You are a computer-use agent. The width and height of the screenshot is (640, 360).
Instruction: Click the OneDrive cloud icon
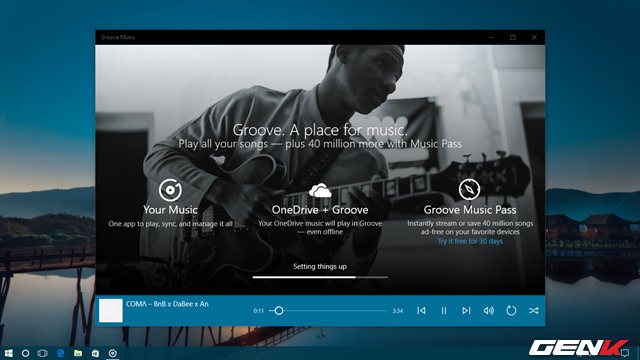click(320, 191)
